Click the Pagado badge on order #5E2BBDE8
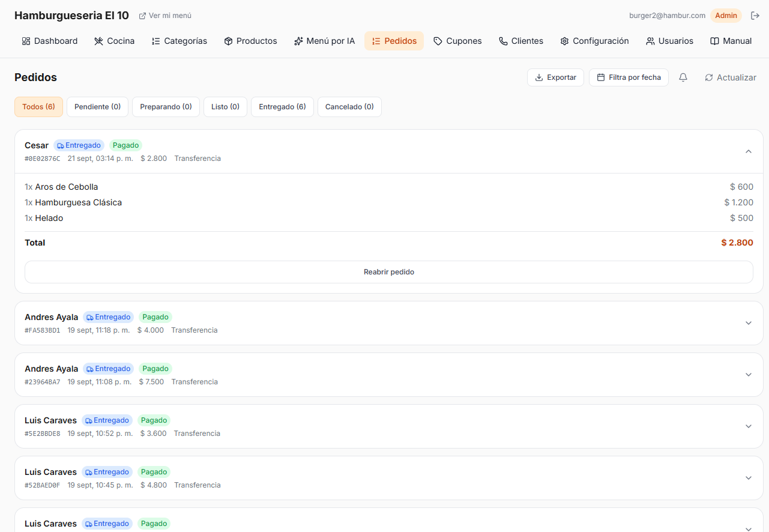 pyautogui.click(x=154, y=420)
